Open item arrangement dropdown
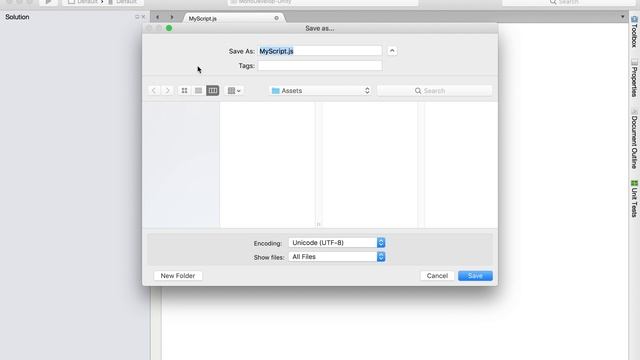 (234, 91)
